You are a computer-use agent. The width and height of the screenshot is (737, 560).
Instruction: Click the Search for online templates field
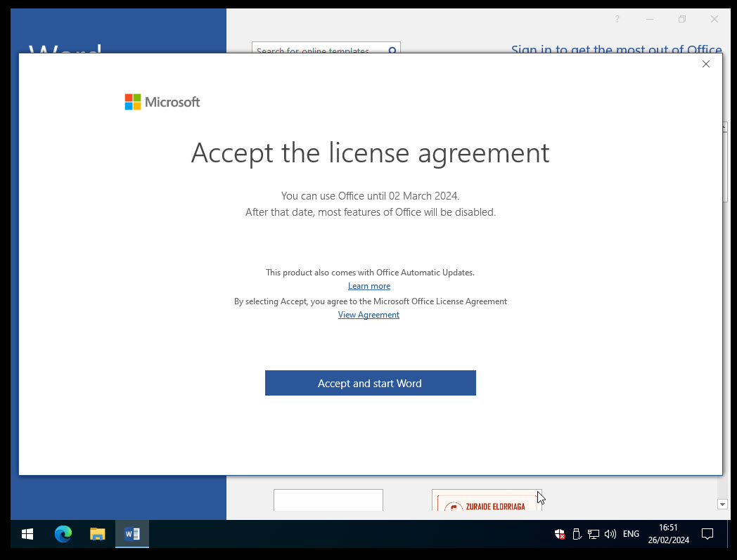316,50
